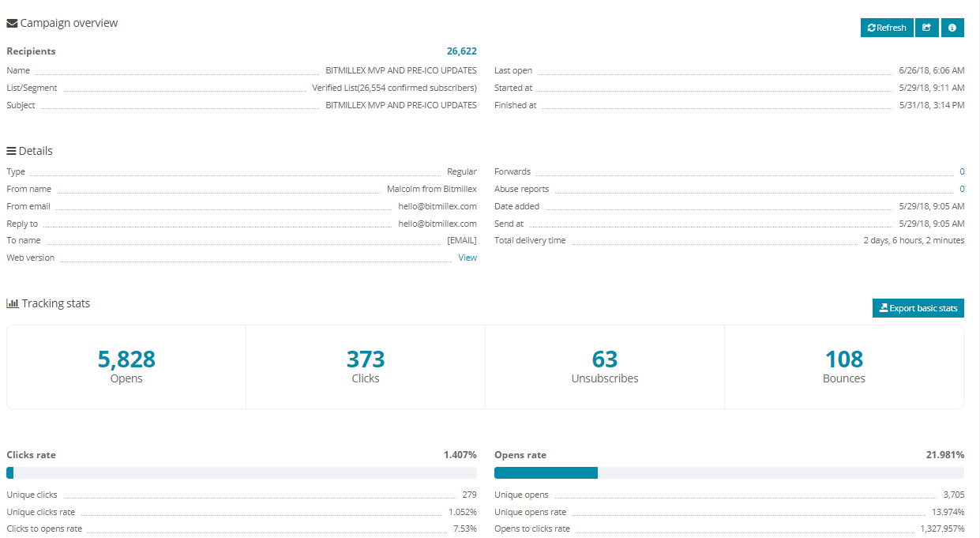Open the Forwards count link
This screenshot has height=538, width=980.
(x=961, y=171)
